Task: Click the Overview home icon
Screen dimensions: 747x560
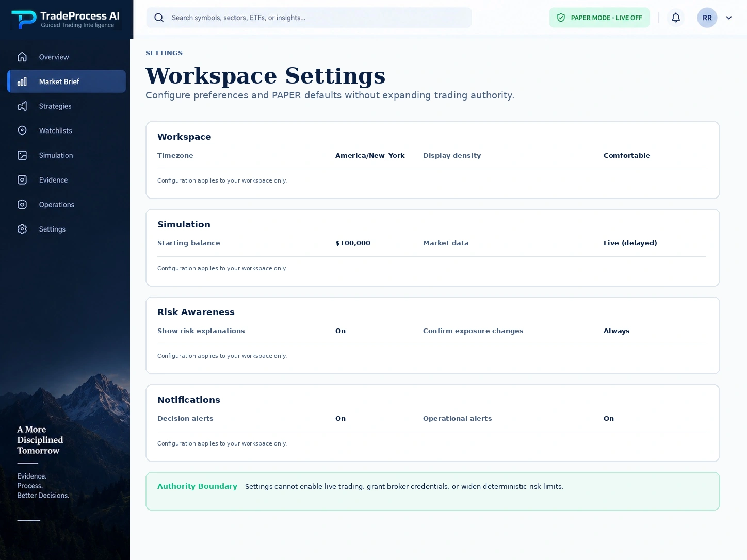Action: 22,57
